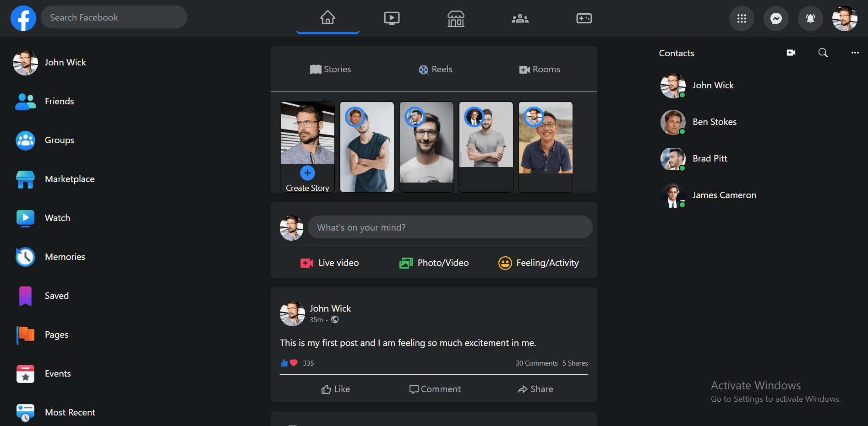Open the Gaming icon in top navigation

pos(584,18)
